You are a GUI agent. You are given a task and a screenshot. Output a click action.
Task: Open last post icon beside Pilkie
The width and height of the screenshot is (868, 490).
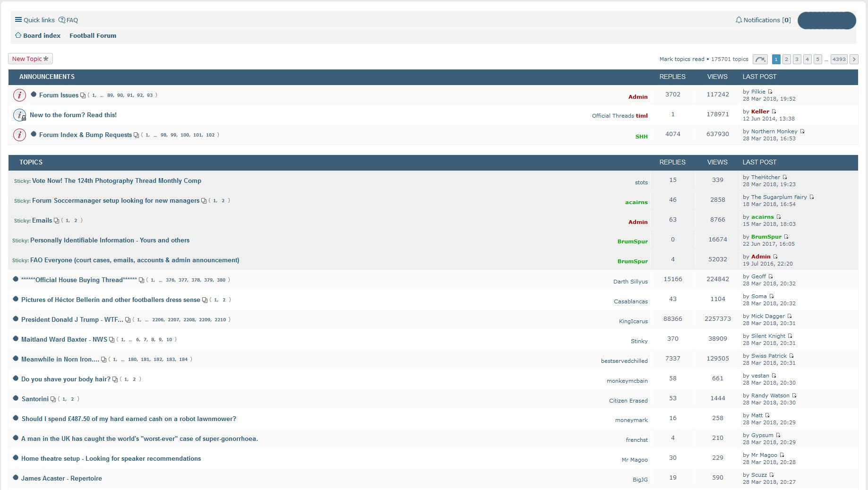point(770,92)
